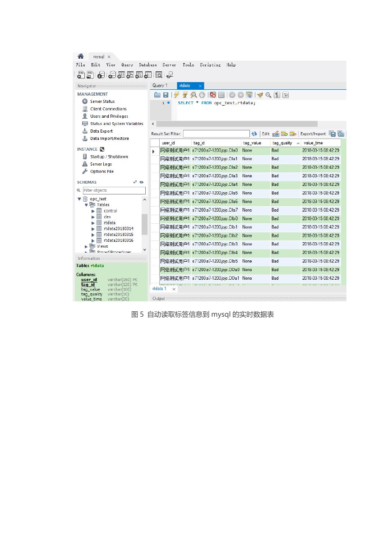Open Options File
Screen dimensions: 392x554
(102, 171)
